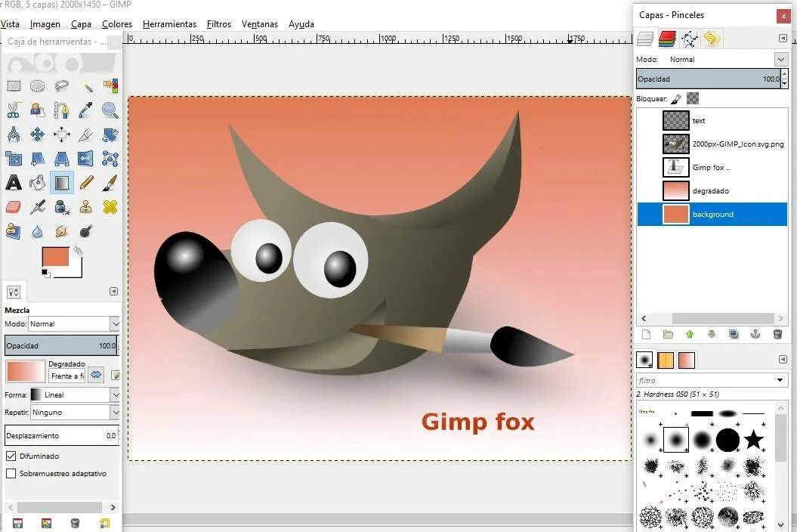
Task: Open the Filtros menu
Action: click(218, 24)
